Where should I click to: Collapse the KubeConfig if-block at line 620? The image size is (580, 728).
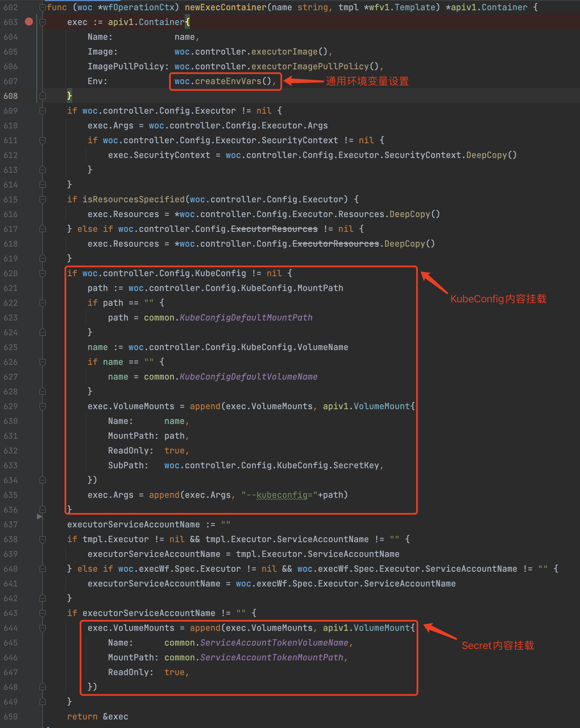[x=43, y=274]
